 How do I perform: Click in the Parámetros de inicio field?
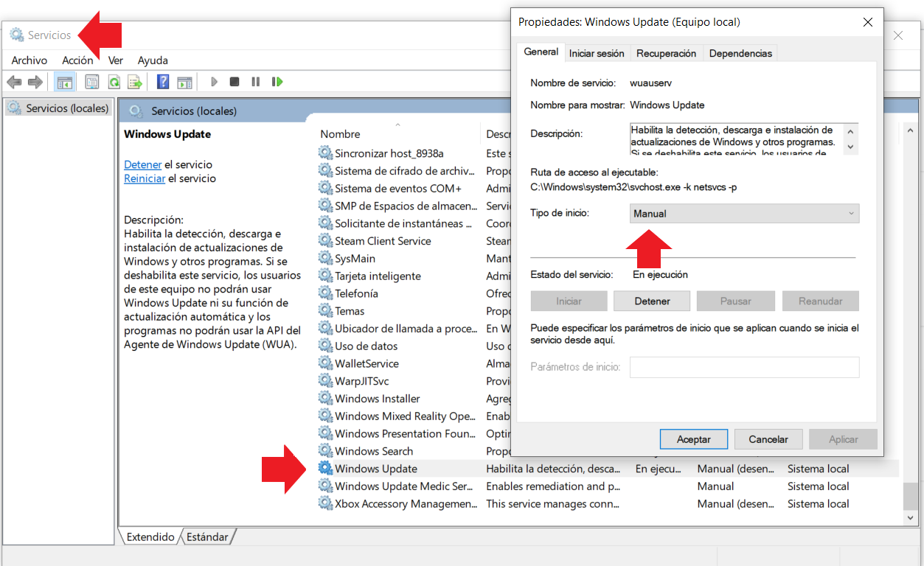pos(744,367)
